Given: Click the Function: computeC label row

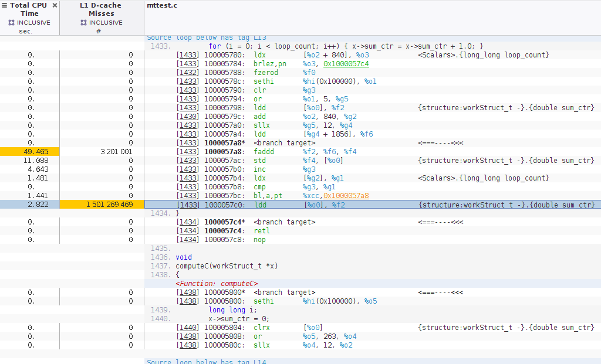Looking at the screenshot, I should click(x=217, y=284).
